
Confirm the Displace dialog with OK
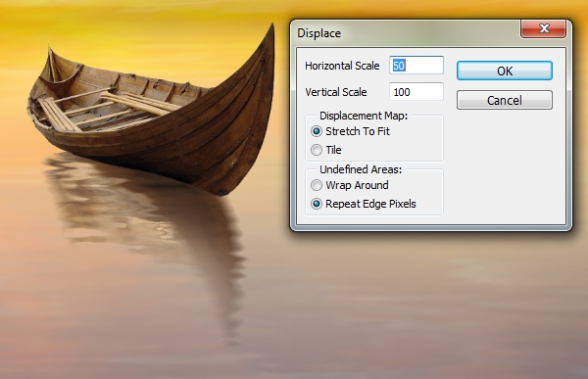(x=505, y=71)
